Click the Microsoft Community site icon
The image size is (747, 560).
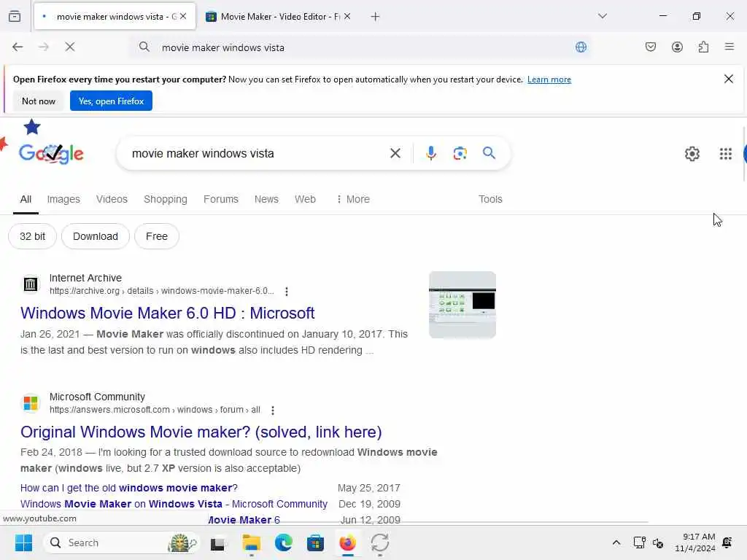31,403
